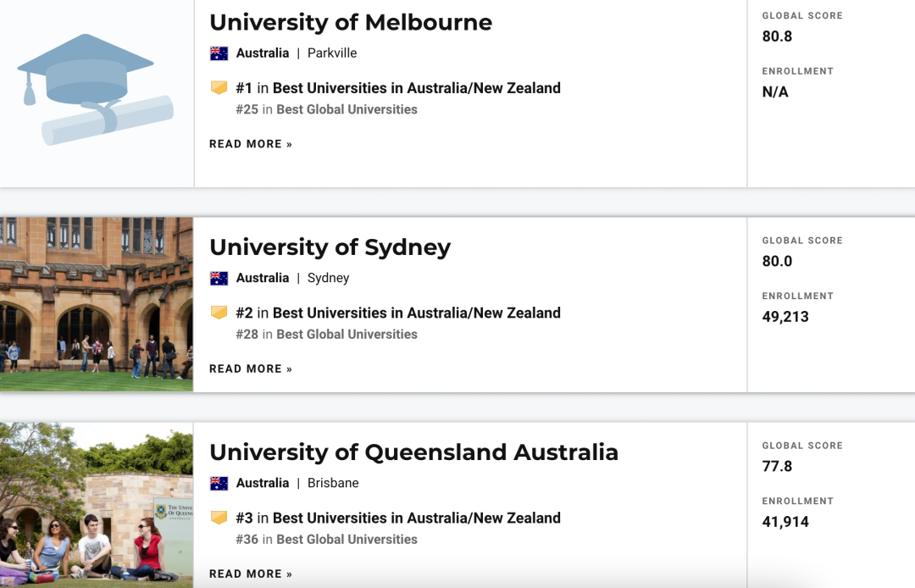Click Read More for University of Queensland

pos(251,574)
